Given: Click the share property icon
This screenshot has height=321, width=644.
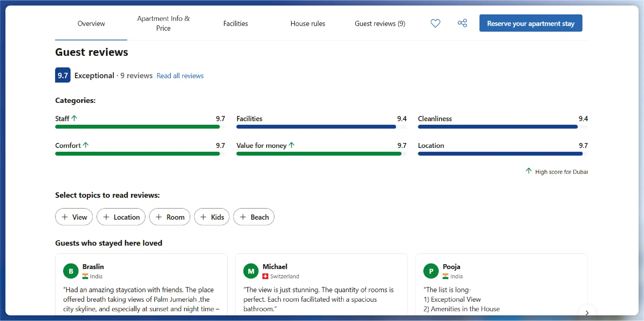Looking at the screenshot, I should [x=462, y=23].
